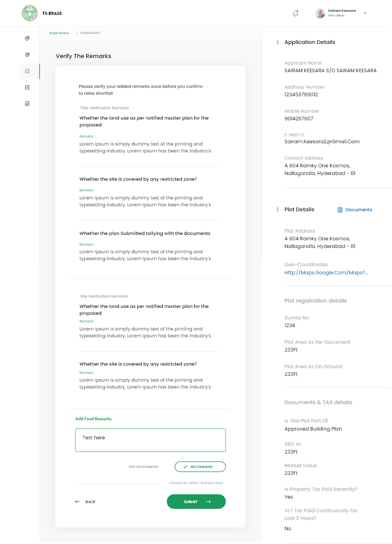Go to Single Window breadcrumb
The image size is (392, 544).
coord(59,33)
